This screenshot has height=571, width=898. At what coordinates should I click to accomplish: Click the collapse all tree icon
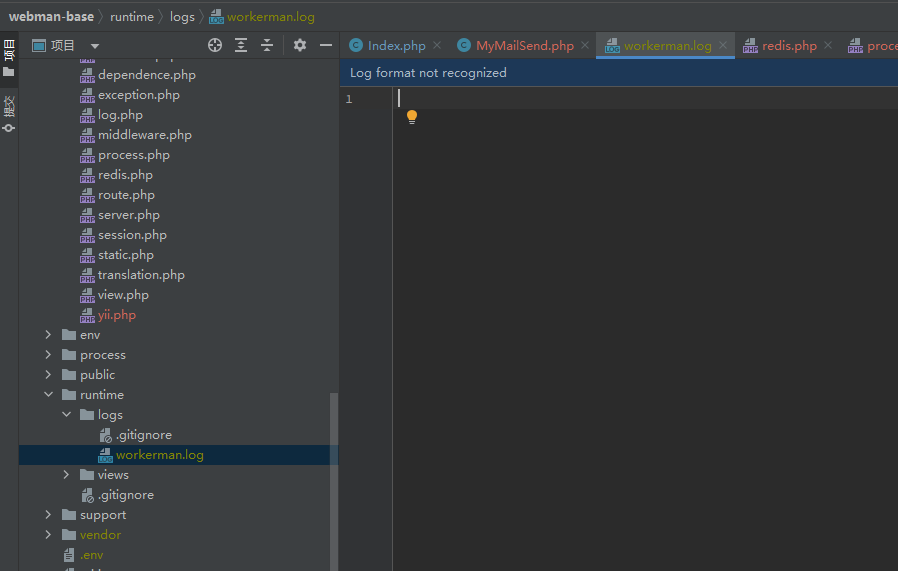(267, 45)
